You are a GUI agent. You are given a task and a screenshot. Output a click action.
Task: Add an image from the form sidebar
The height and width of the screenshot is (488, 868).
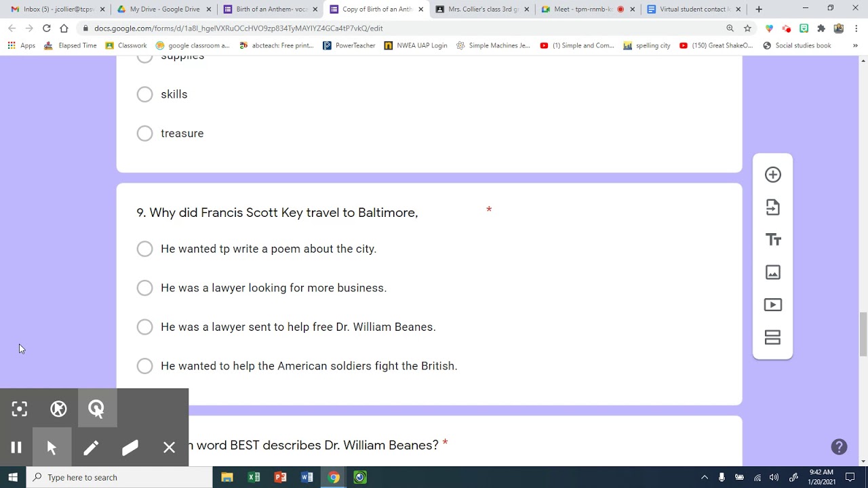point(772,272)
